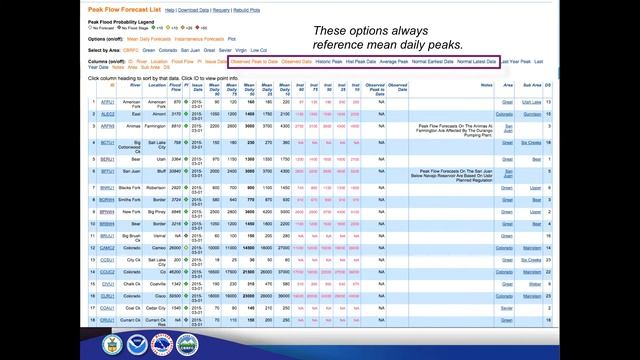This screenshot has height=360, width=640.
Task: Select Sevier in Select by Area
Action: [225, 50]
